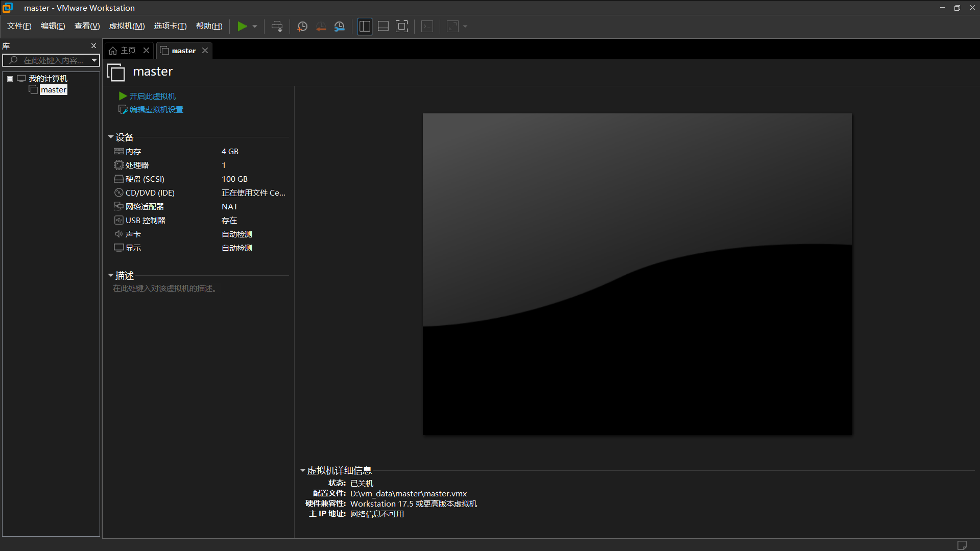Viewport: 980px width, 551px height.
Task: Collapse the 设备 section
Action: [x=111, y=137]
